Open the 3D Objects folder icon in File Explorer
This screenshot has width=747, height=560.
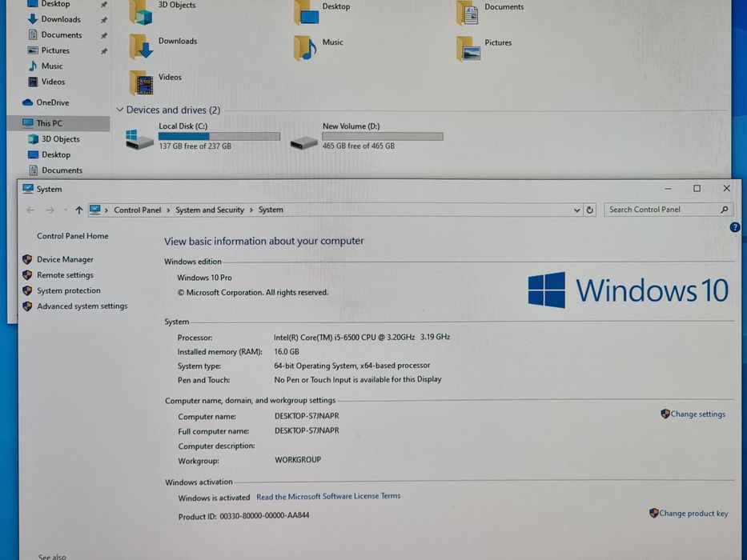pyautogui.click(x=141, y=12)
